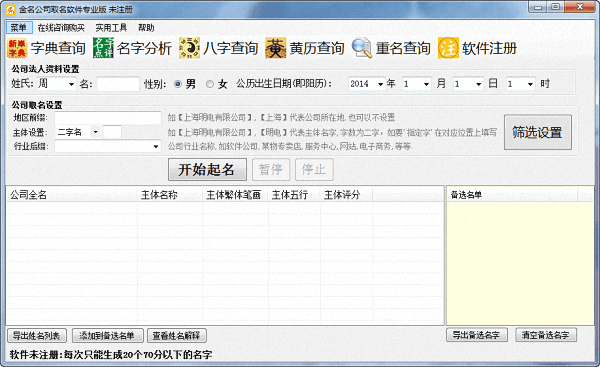
Task: Click the 清空备选名字 button
Action: 546,335
